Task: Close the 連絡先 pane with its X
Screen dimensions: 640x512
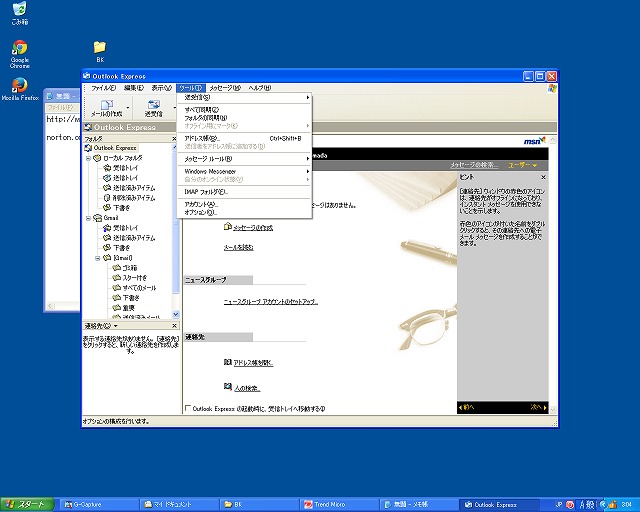Action: pyautogui.click(x=174, y=326)
